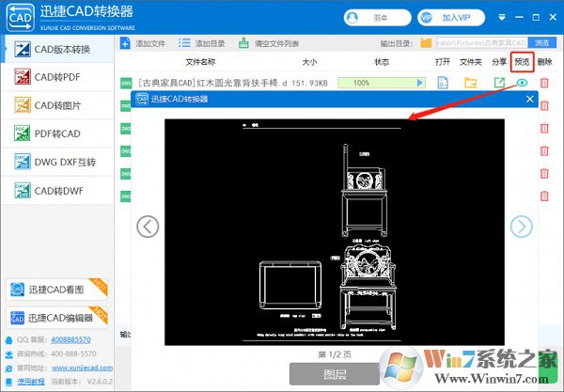Image resolution: width=564 pixels, height=392 pixels.
Task: Select CAD版本转换 in sidebar
Action: coord(57,49)
